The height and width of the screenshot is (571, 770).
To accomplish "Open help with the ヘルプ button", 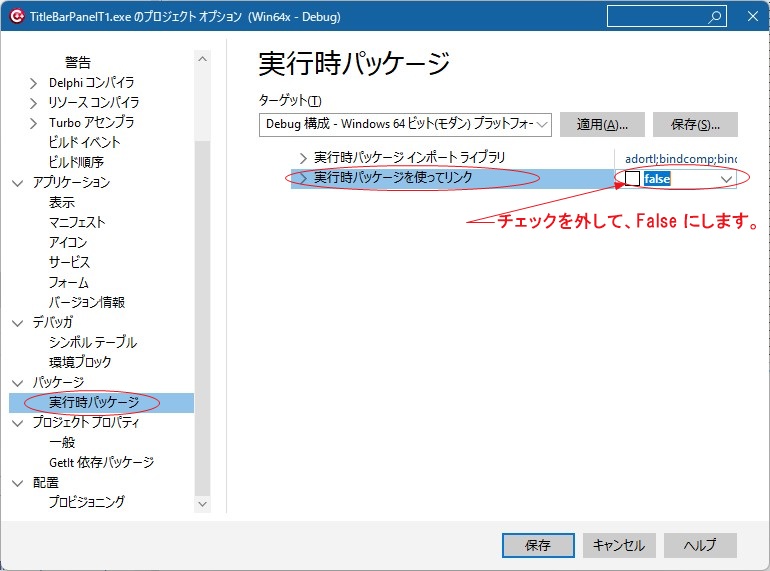I will (700, 545).
